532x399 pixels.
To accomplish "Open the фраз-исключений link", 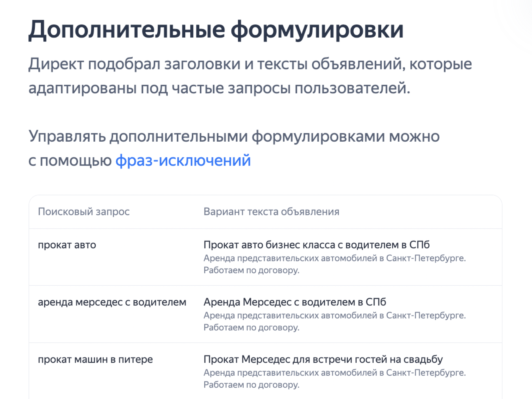I will click(183, 160).
